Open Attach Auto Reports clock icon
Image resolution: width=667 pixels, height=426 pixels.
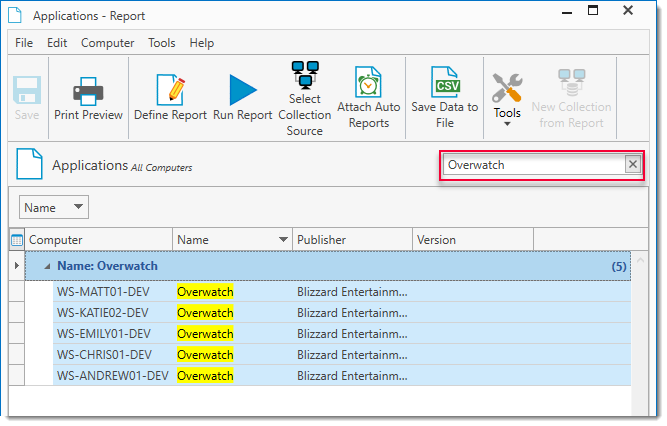[368, 82]
